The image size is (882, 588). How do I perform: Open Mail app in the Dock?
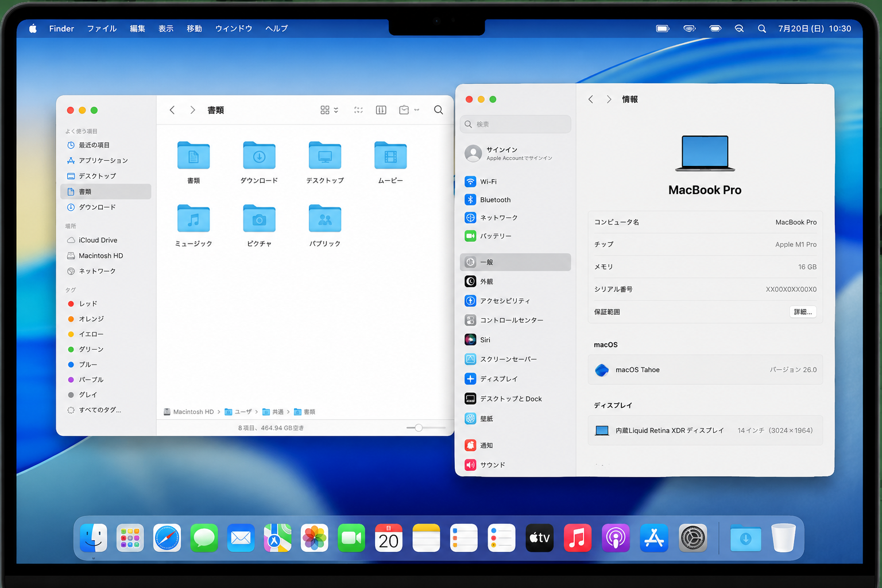coord(241,538)
